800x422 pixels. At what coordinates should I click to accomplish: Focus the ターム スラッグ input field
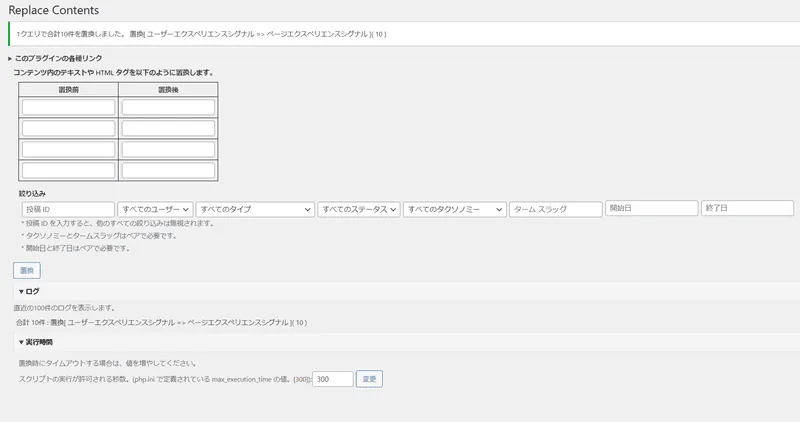tap(556, 209)
